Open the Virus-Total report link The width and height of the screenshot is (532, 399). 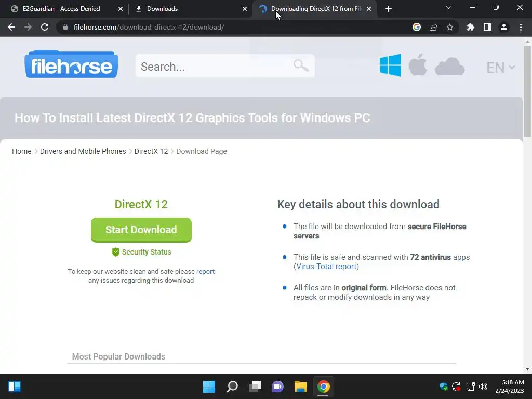pyautogui.click(x=326, y=267)
